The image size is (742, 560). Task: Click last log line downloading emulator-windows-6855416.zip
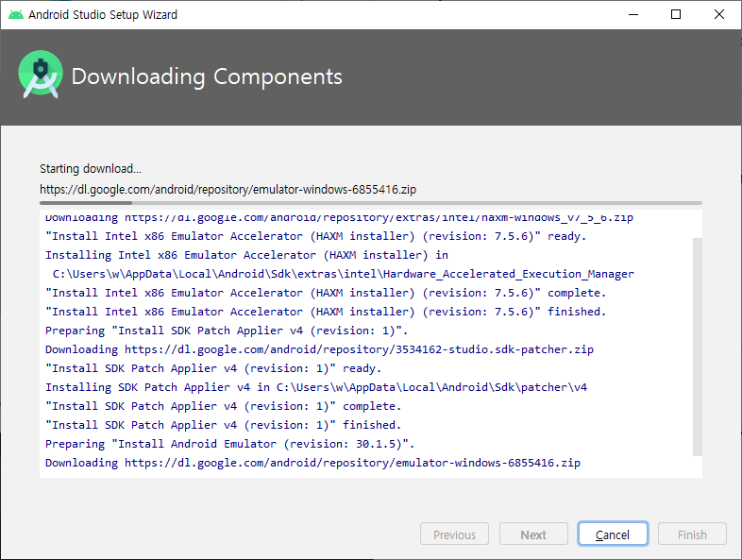click(312, 463)
